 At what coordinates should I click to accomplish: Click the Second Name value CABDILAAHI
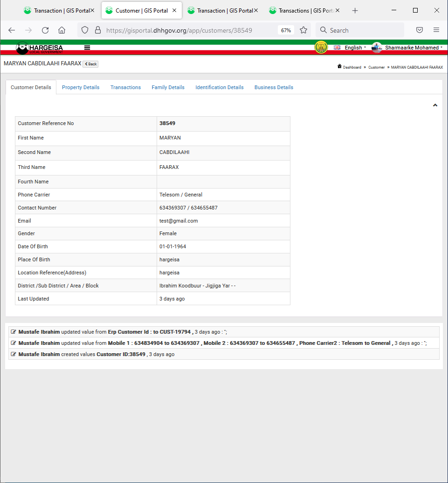174,152
